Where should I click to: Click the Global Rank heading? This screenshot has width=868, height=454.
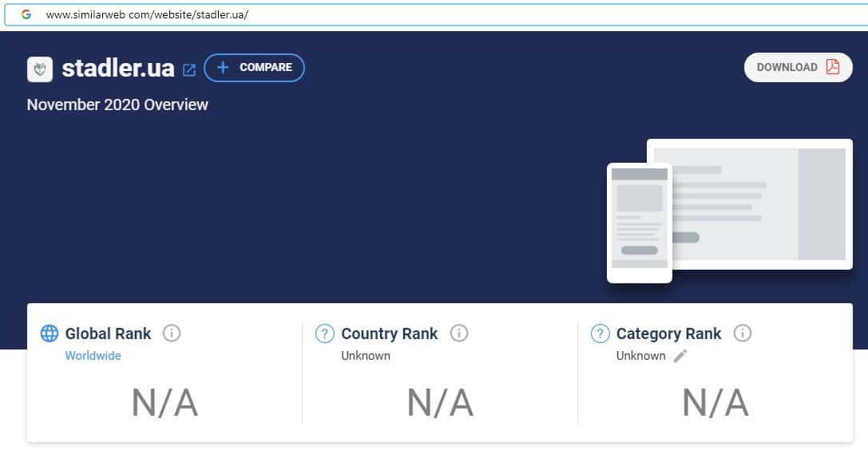108,334
